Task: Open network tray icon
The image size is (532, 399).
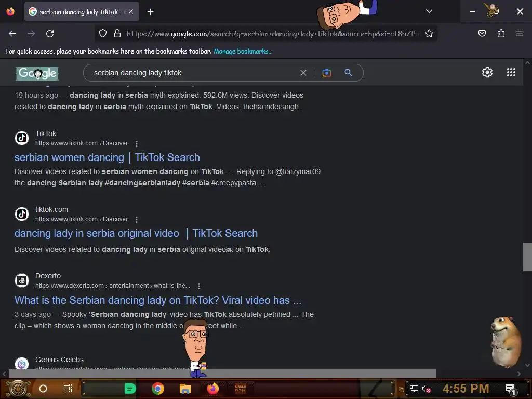Action: pyautogui.click(x=414, y=389)
